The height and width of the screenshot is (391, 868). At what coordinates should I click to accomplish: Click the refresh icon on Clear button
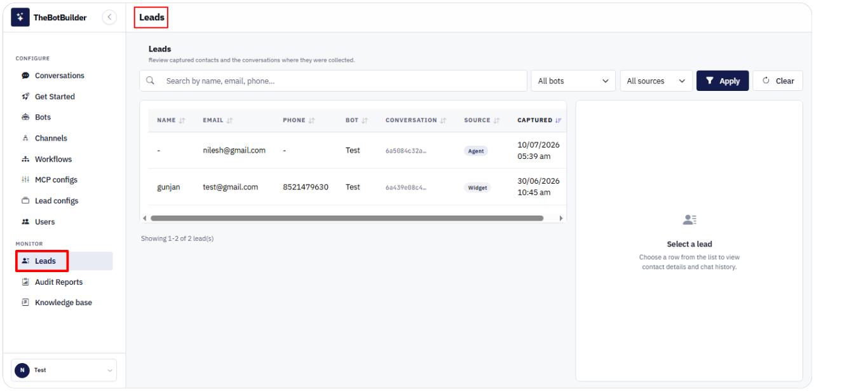pyautogui.click(x=766, y=81)
